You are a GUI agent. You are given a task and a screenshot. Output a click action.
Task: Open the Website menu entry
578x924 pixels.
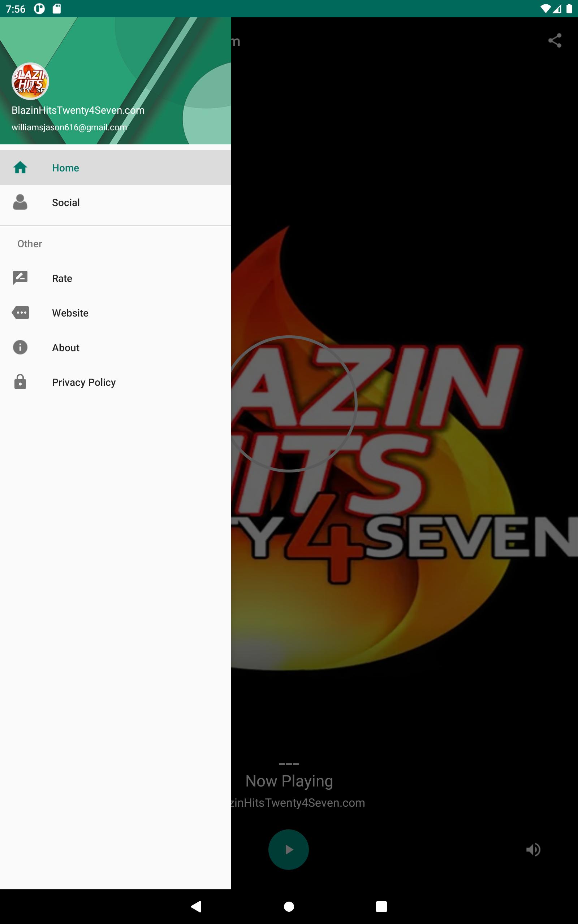tap(116, 313)
